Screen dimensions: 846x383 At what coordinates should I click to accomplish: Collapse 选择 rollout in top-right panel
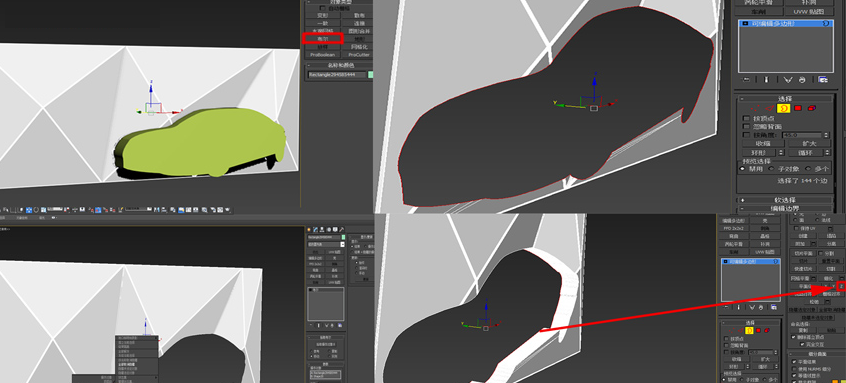742,99
